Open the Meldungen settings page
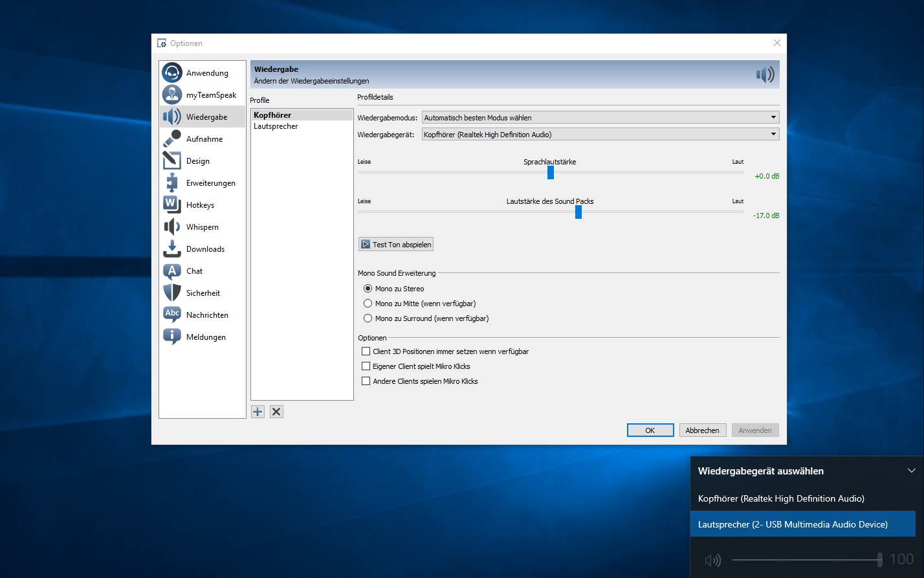Screen dimensions: 924x578 (x=171, y=337)
